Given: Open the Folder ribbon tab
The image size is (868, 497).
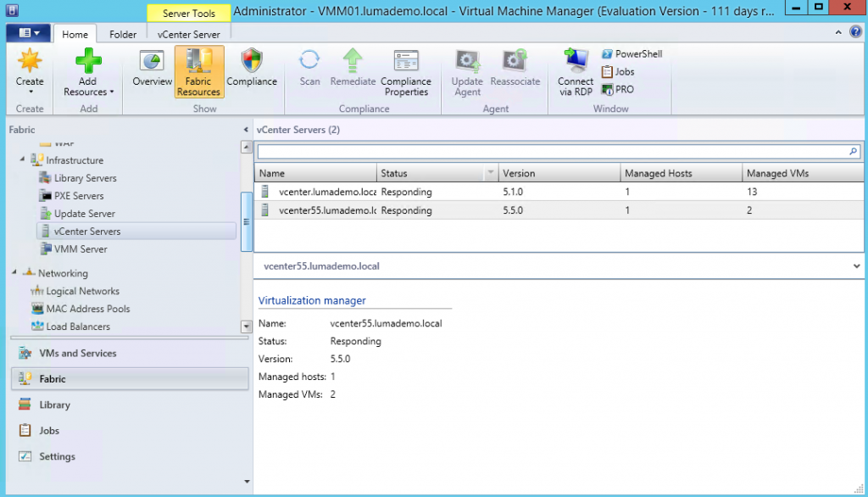Looking at the screenshot, I should coord(123,35).
